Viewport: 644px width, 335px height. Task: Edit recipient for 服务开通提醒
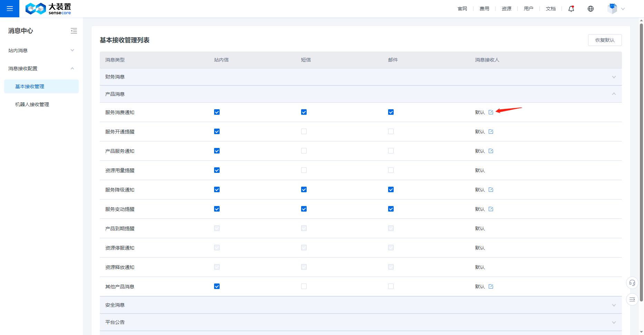[491, 132]
